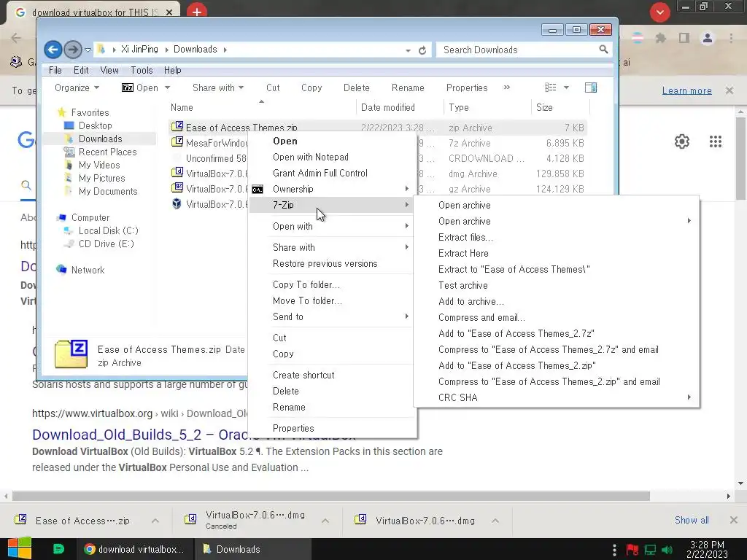747x560 pixels.
Task: Click the Windows Start button
Action: (x=20, y=549)
